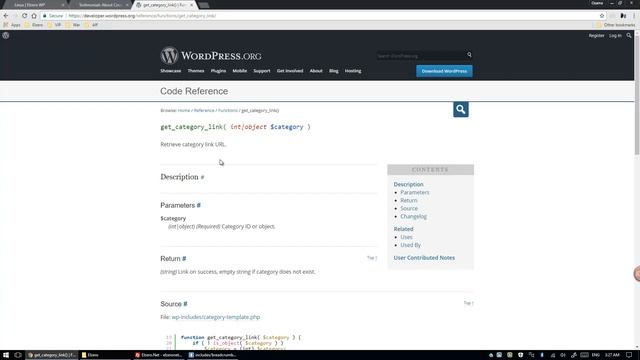Image resolution: width=640 pixels, height=360 pixels.
Task: Jump to Description in Contents box
Action: point(409,184)
